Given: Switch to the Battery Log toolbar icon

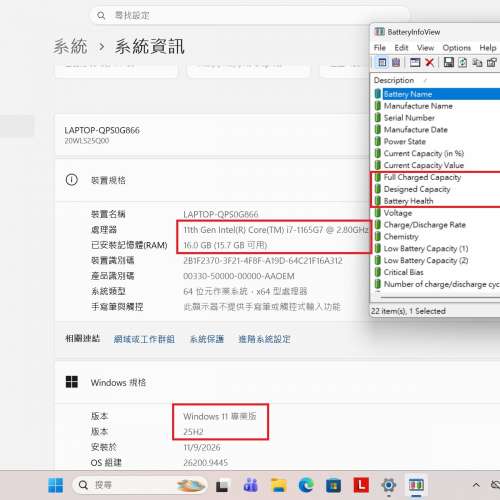Looking at the screenshot, I should tap(396, 62).
